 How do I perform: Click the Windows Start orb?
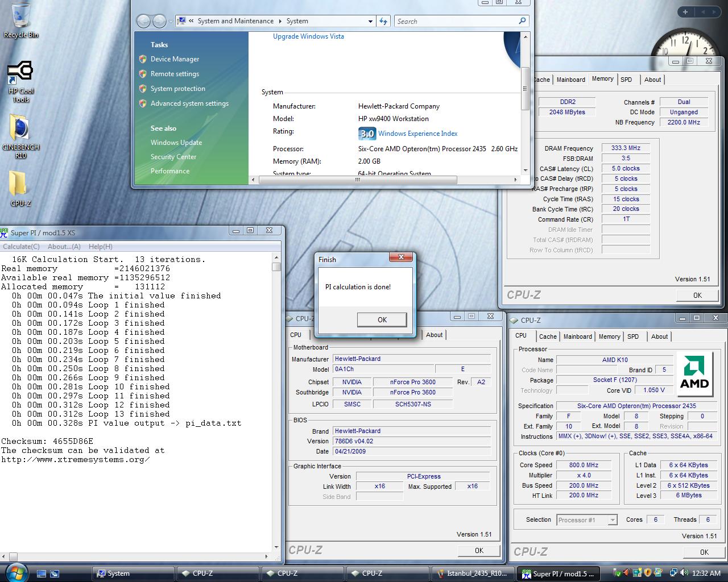tap(16, 572)
